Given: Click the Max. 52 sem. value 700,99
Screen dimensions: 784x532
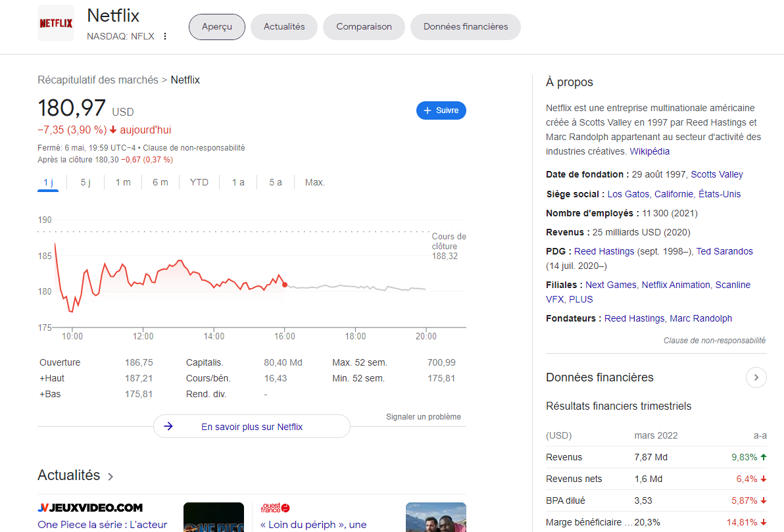Looking at the screenshot, I should click(441, 362).
